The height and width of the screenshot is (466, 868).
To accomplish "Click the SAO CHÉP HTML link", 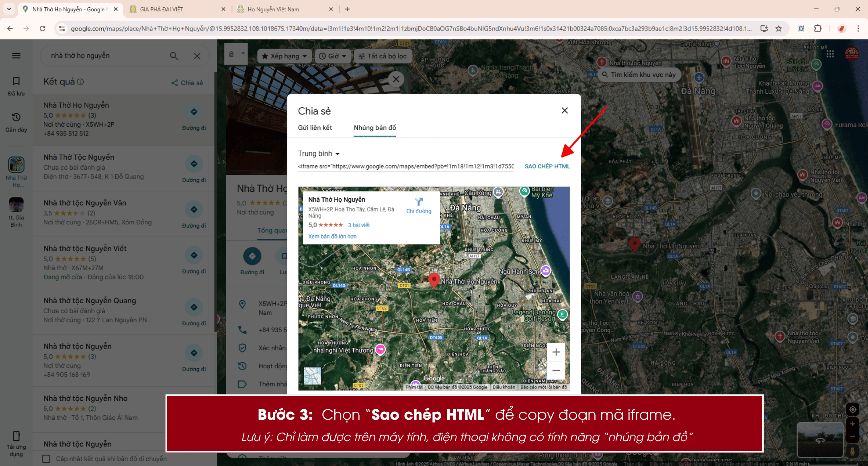I will pos(547,166).
